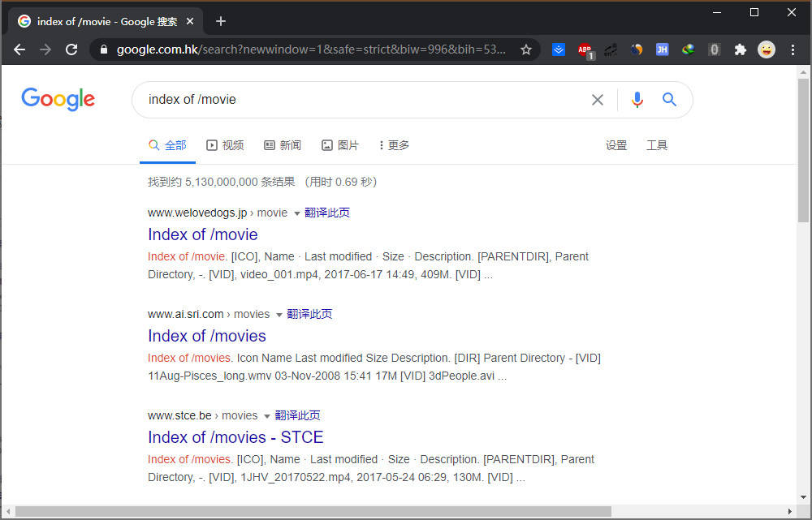This screenshot has width=812, height=520.
Task: Click the JH extension icon
Action: coord(662,49)
